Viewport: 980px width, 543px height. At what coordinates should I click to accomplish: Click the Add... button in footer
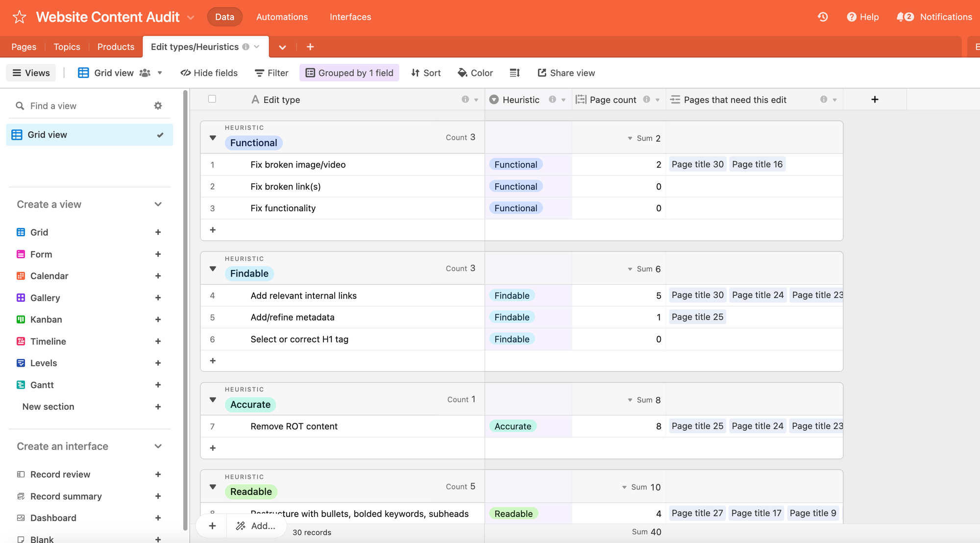(256, 526)
